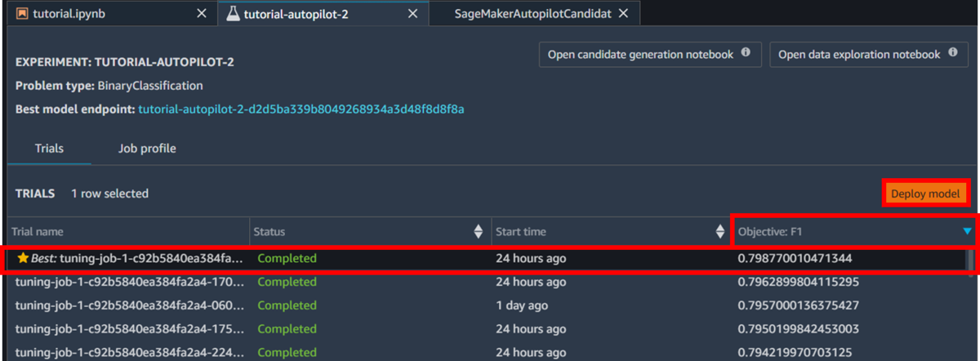Select trial tuning-job-1-c92b5840ea384fa2a4-175
Viewport: 980px width, 361px height.
click(487, 329)
